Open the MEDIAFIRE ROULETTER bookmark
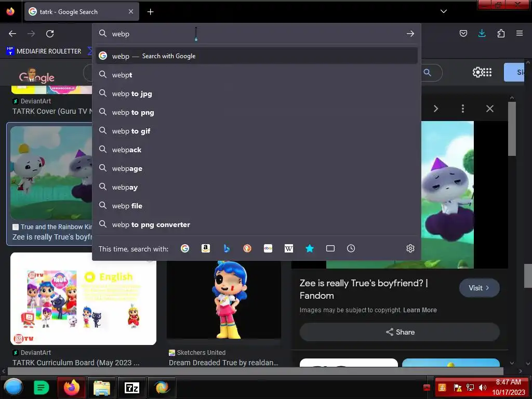 (44, 51)
